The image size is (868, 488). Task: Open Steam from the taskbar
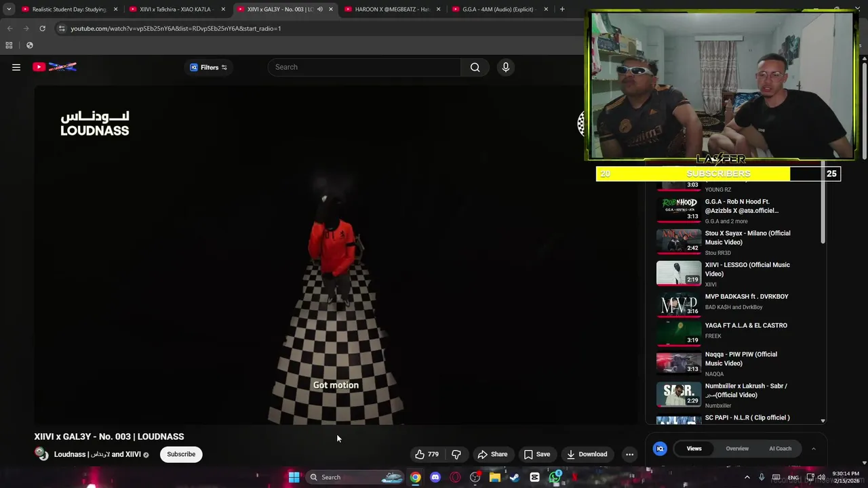[x=515, y=477]
